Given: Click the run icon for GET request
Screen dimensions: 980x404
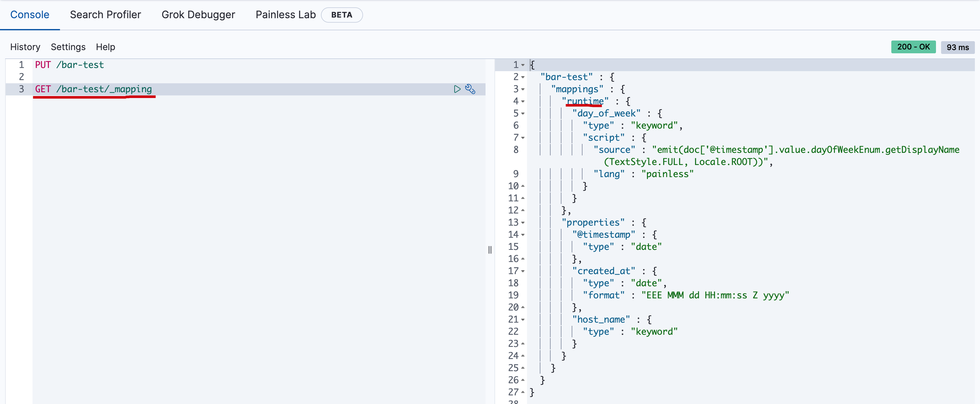Looking at the screenshot, I should tap(457, 89).
